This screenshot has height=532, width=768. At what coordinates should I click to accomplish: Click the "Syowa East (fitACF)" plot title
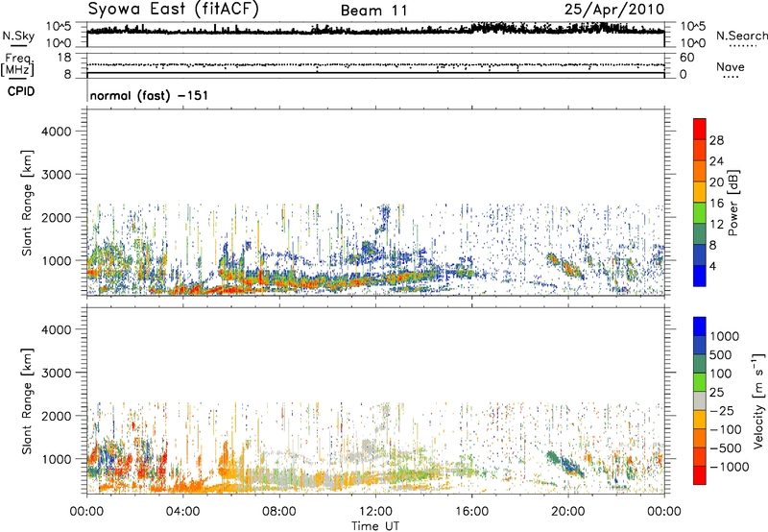(174, 10)
